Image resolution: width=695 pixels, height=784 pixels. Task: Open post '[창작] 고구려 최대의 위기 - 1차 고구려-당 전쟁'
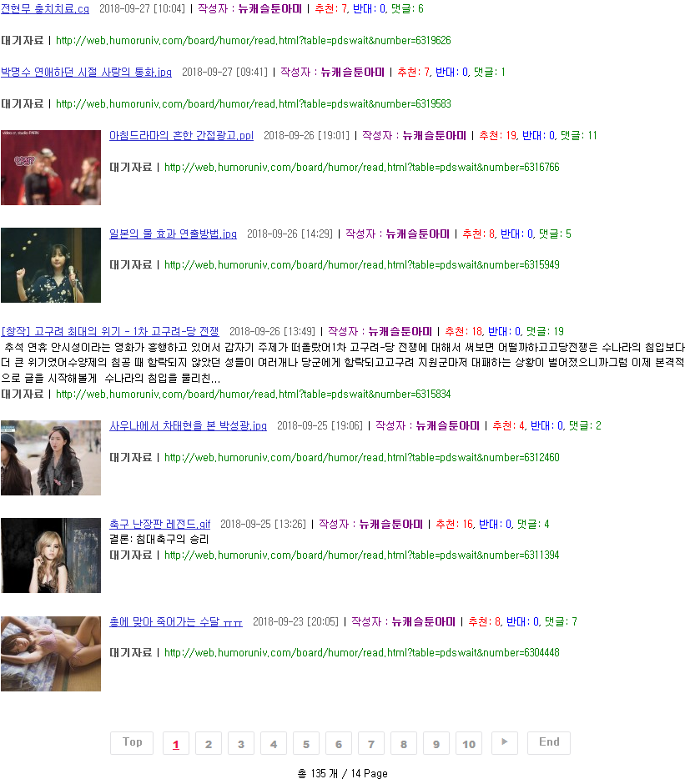point(110,331)
